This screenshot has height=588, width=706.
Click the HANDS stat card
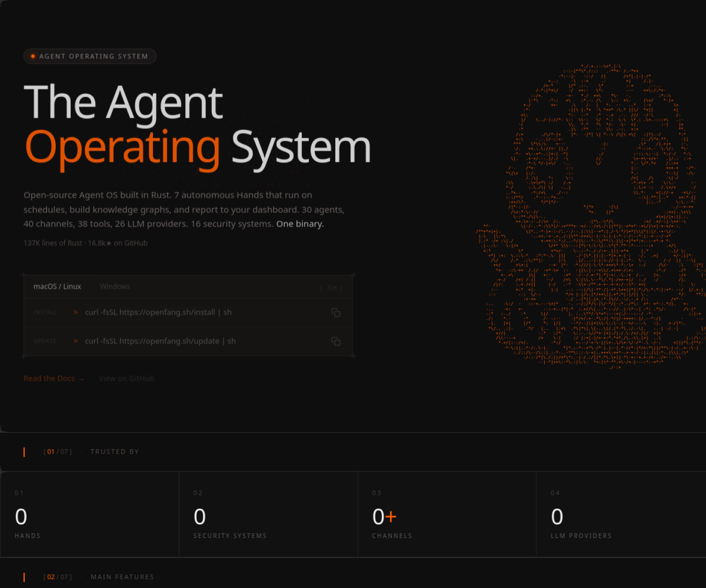click(90, 514)
